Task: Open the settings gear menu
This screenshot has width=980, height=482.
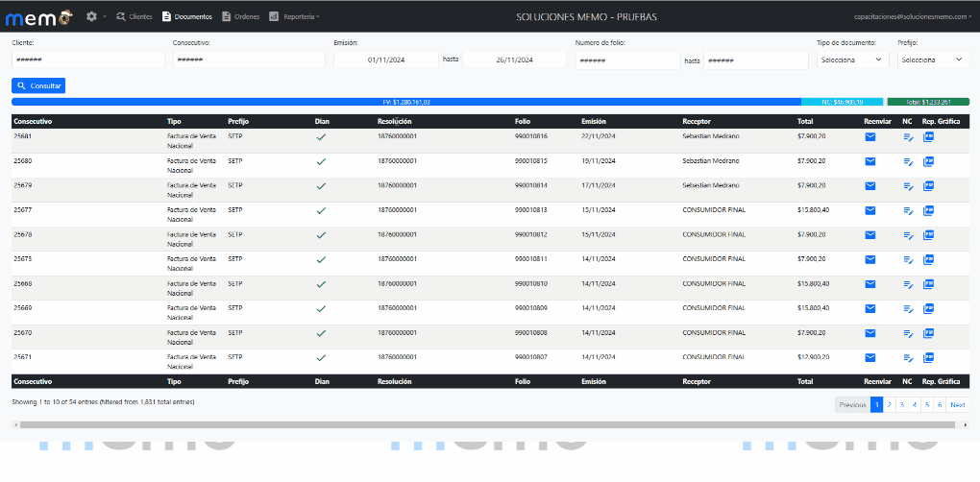Action: (x=95, y=17)
